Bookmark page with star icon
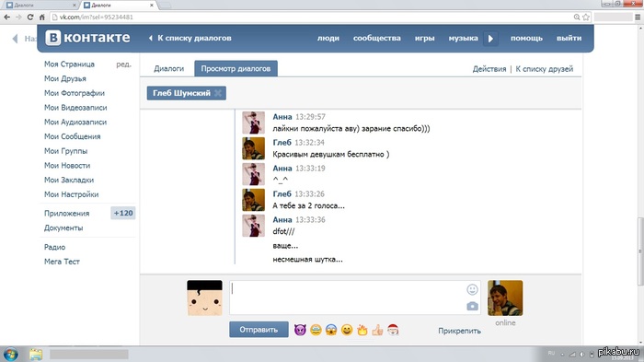 click(586, 17)
